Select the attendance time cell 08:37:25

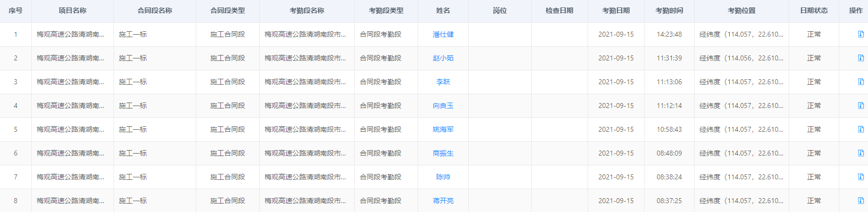669,201
